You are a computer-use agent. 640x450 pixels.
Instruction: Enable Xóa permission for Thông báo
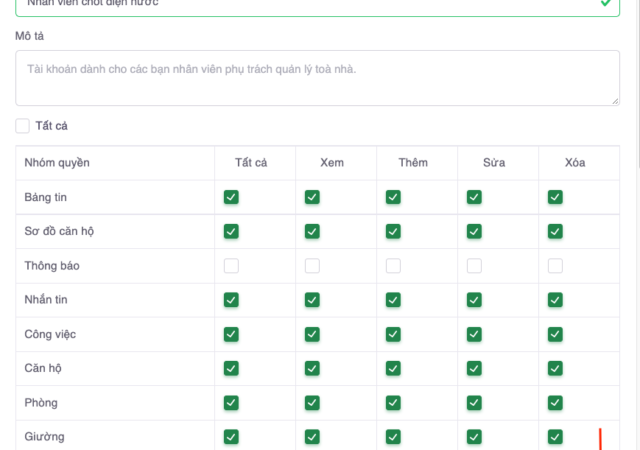click(555, 266)
